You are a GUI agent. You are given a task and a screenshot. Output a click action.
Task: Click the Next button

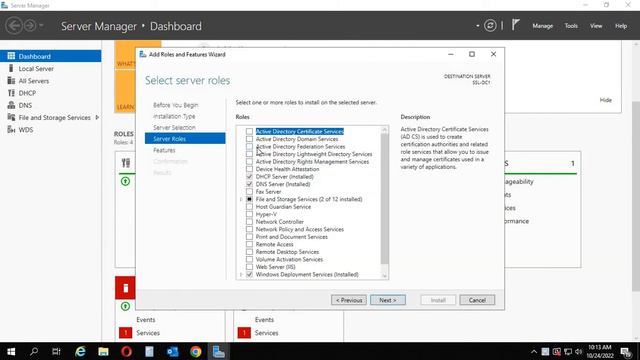pyautogui.click(x=388, y=300)
